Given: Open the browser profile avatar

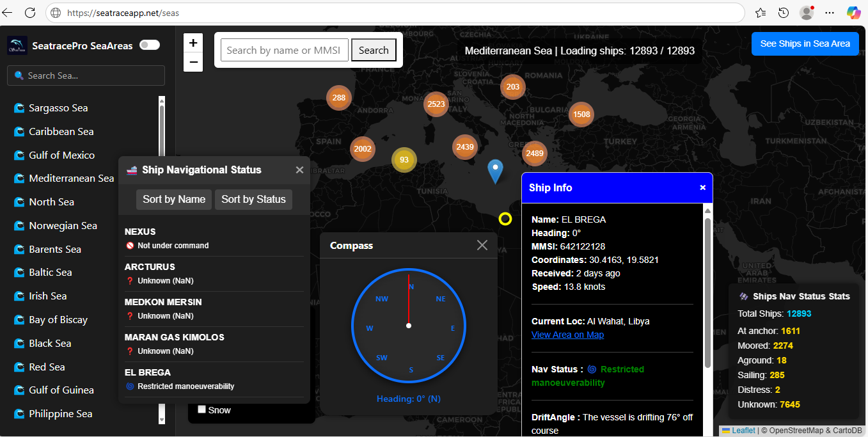Looking at the screenshot, I should tap(807, 13).
